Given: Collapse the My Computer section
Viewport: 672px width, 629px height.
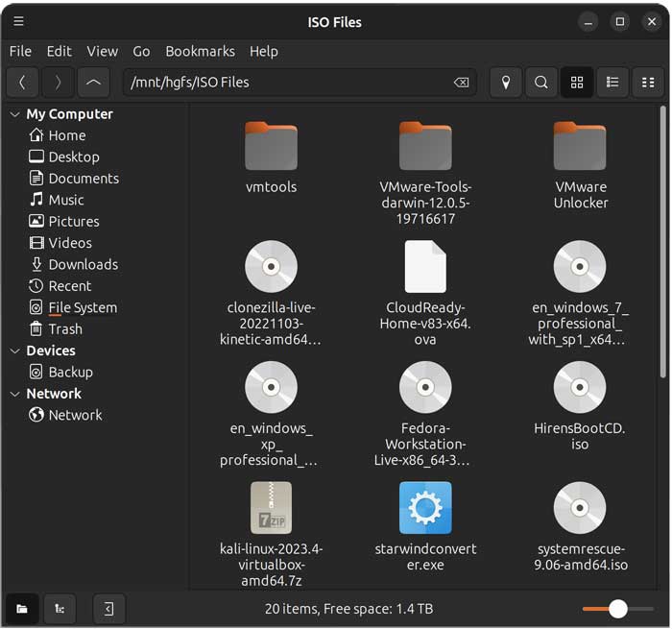Looking at the screenshot, I should tap(15, 114).
